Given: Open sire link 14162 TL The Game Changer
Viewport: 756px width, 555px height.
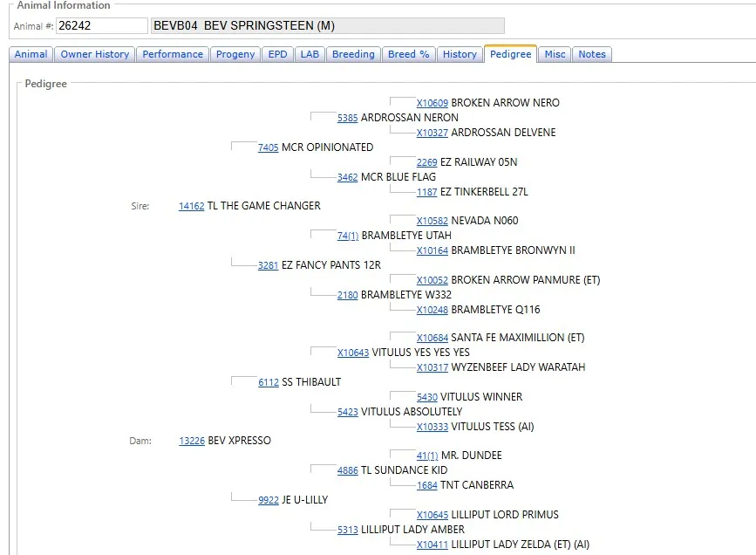Looking at the screenshot, I should pos(191,206).
